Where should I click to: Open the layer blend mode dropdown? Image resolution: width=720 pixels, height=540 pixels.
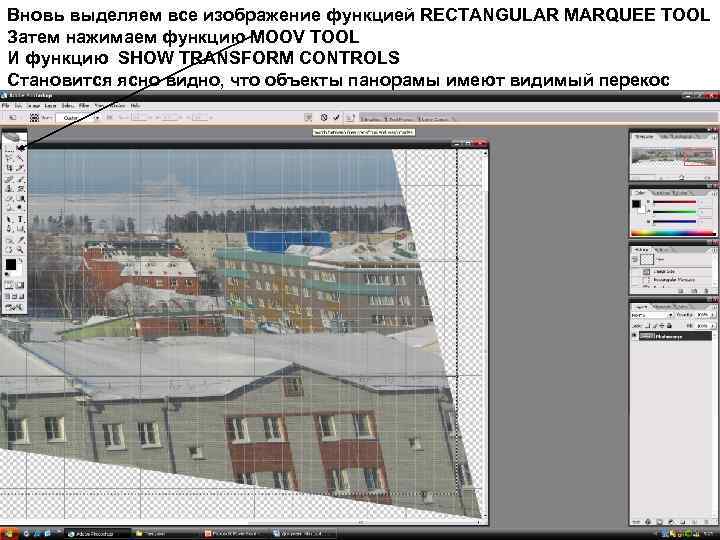(652, 315)
